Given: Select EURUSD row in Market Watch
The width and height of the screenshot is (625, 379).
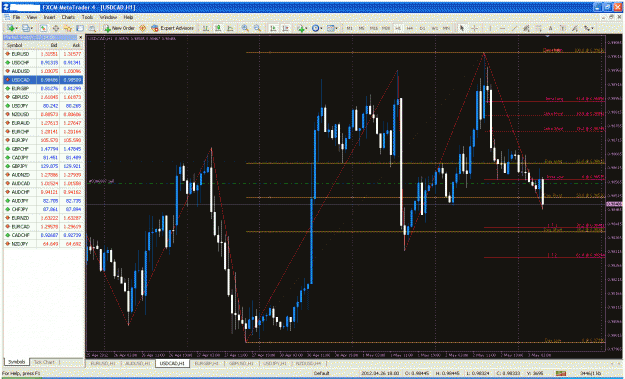Looking at the screenshot, I should pyautogui.click(x=43, y=54).
